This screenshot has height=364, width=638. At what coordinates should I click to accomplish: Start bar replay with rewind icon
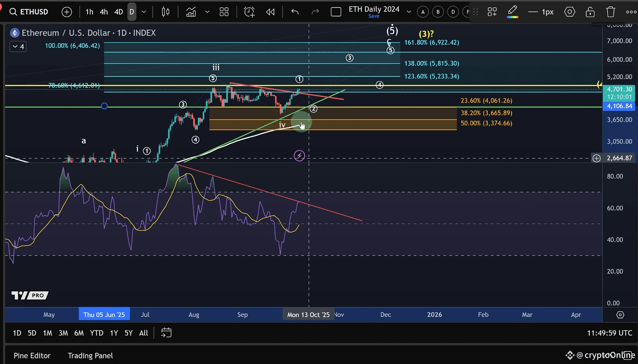point(270,12)
